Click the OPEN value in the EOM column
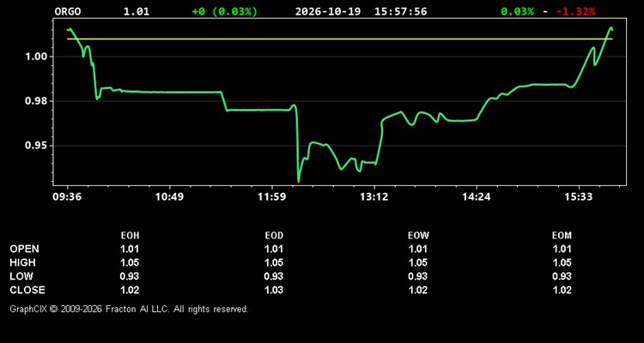The height and width of the screenshot is (343, 644). [562, 249]
